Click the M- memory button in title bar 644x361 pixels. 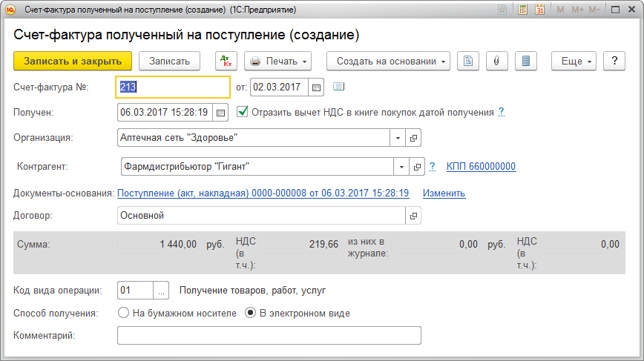coord(594,10)
